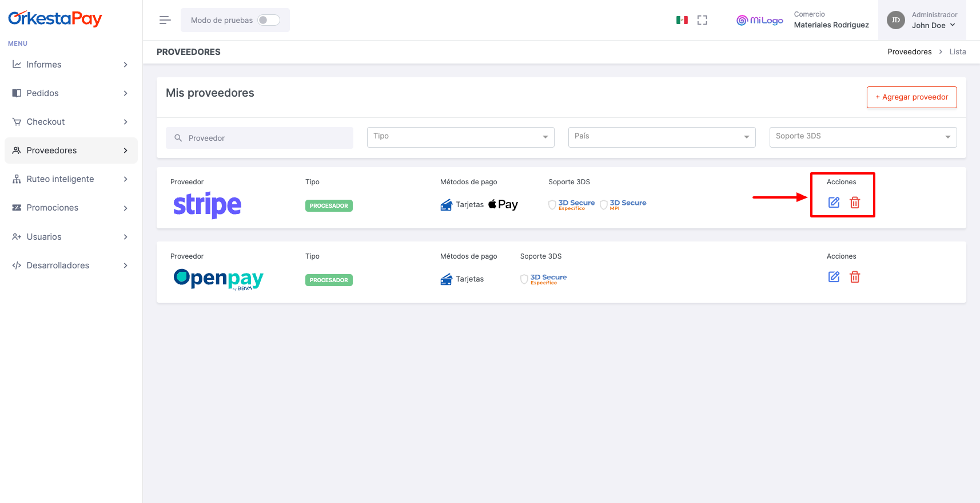Image resolution: width=980 pixels, height=503 pixels.
Task: Click the Checkout cart icon
Action: pos(17,122)
